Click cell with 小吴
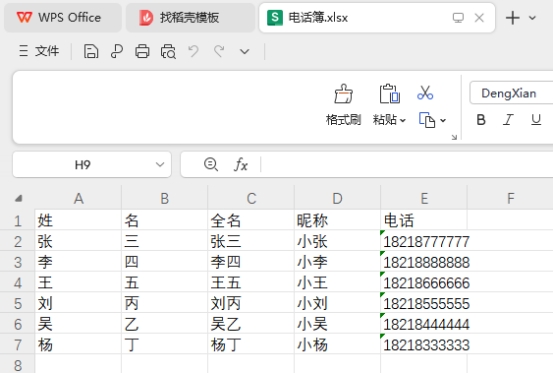554x373 pixels. click(337, 324)
